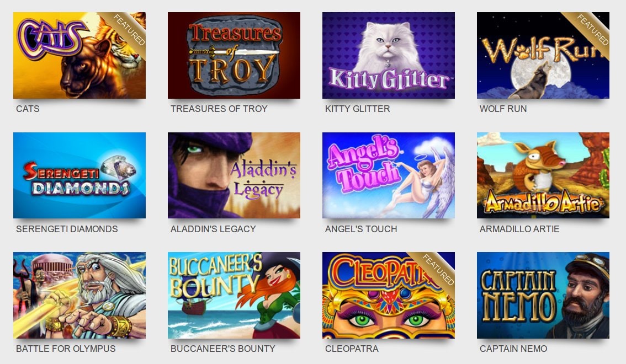This screenshot has width=626, height=364.
Task: Click the KITTY GLITTER caption text
Action: tap(357, 109)
